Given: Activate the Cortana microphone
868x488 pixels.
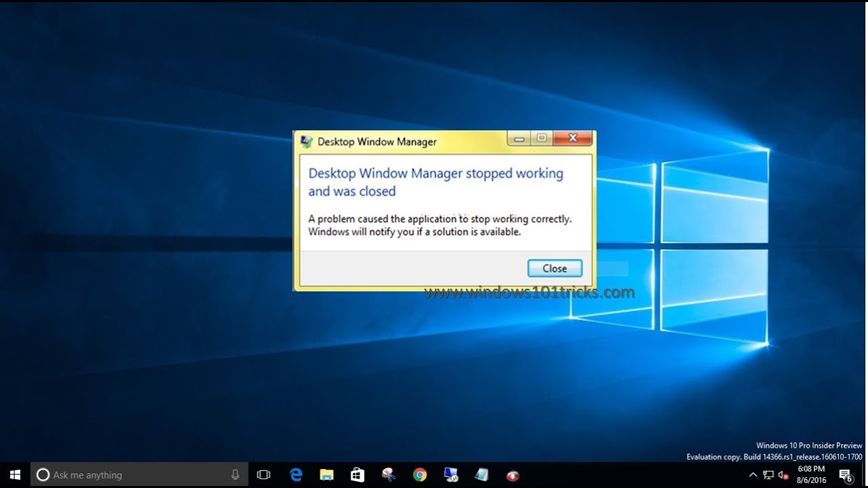Looking at the screenshot, I should (235, 475).
